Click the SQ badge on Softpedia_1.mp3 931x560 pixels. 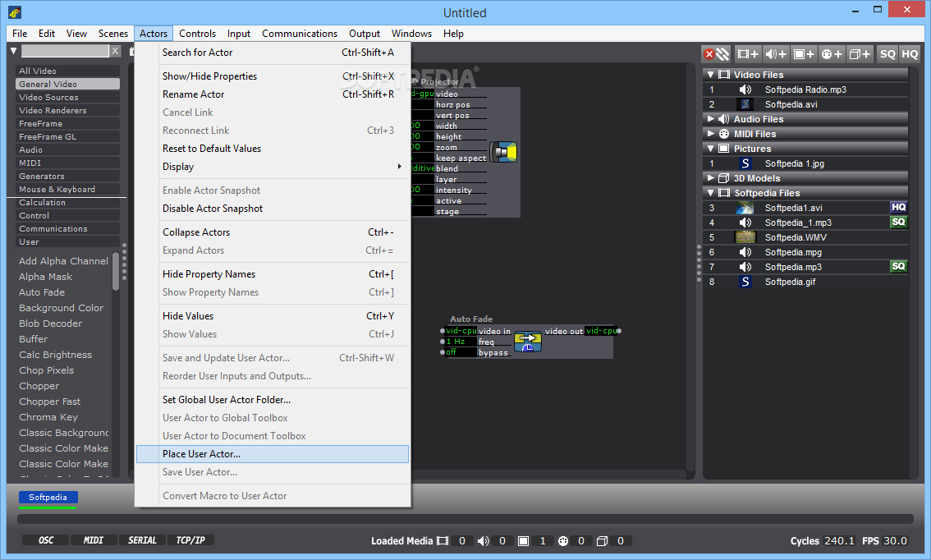point(898,222)
